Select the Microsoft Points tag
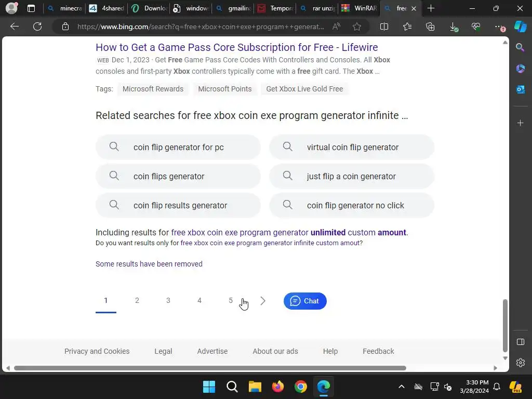 [x=224, y=89]
